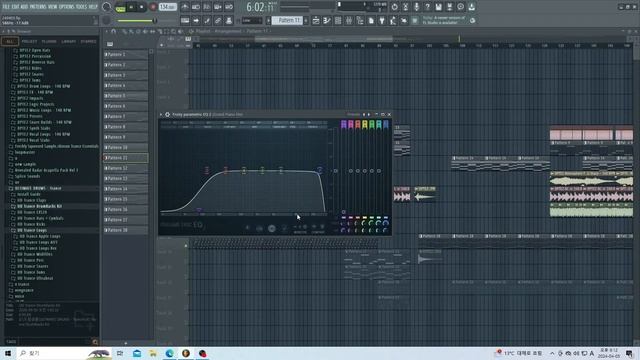640x360 pixels.
Task: Open the Playlist view icon
Action: 316,20
